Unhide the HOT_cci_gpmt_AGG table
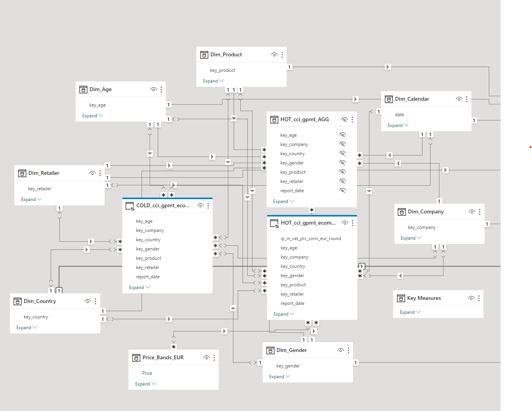The image size is (532, 411). [345, 120]
